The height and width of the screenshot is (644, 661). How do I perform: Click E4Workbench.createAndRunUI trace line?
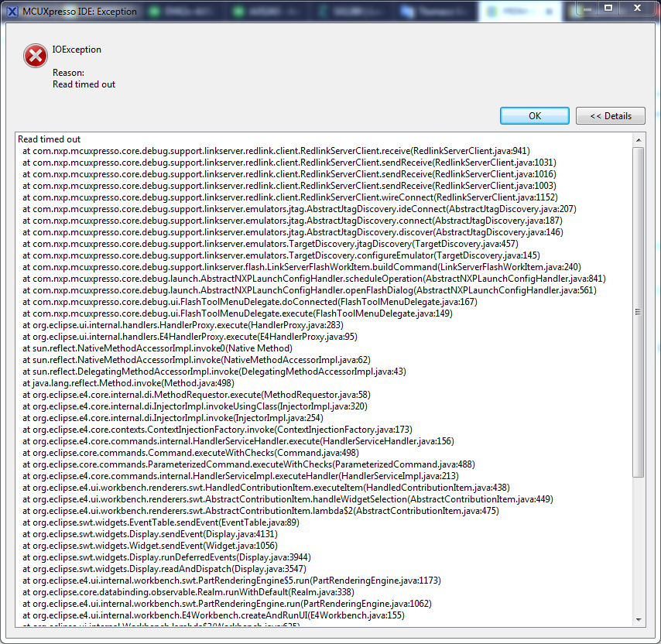point(214,615)
